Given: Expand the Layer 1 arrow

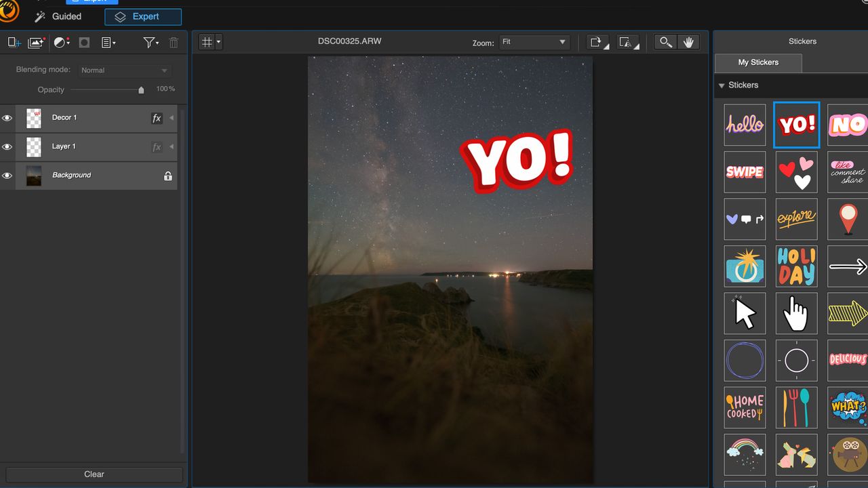Looking at the screenshot, I should point(171,147).
